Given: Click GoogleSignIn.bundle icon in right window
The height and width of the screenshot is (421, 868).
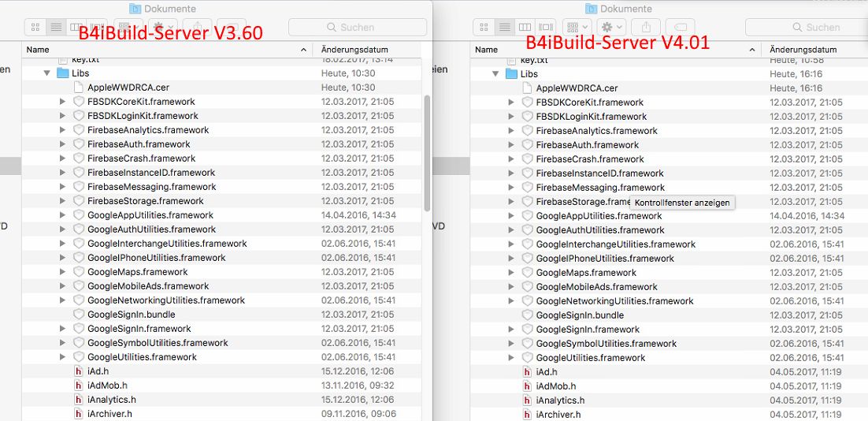Looking at the screenshot, I should [527, 315].
